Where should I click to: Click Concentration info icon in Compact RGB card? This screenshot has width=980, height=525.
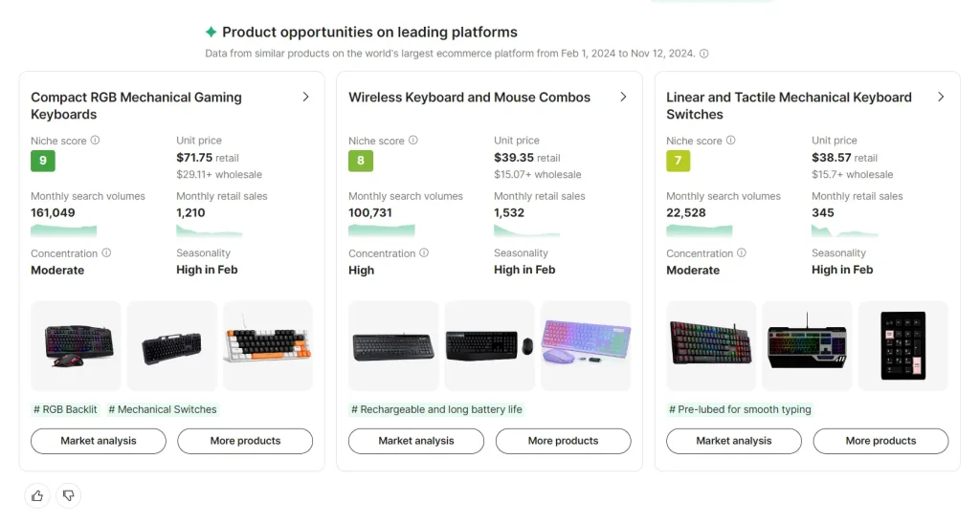pos(106,253)
